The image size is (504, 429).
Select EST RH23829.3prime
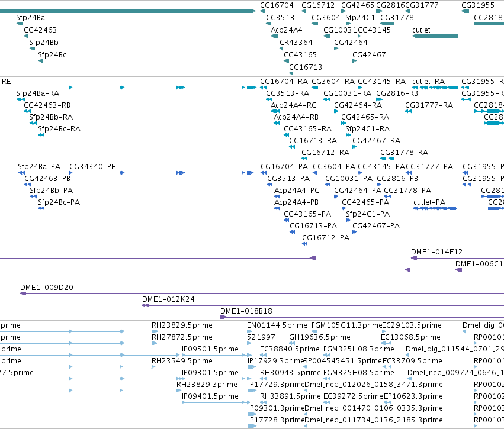pyautogui.click(x=207, y=385)
